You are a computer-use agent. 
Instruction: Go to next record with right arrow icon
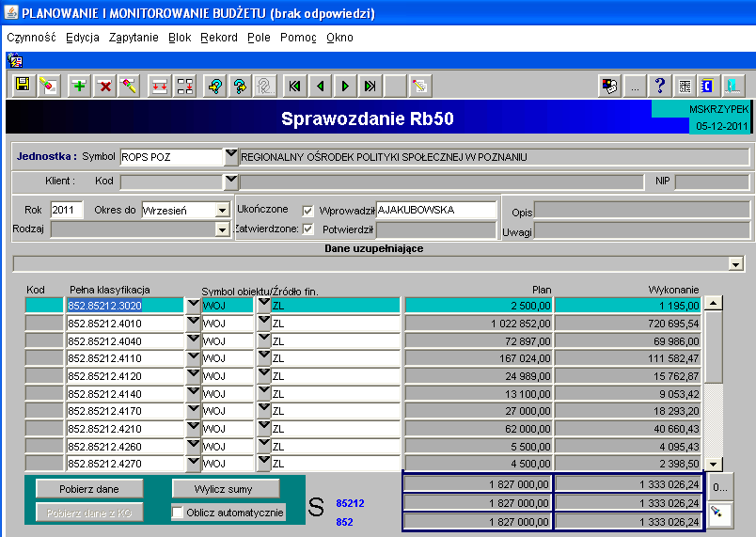345,86
